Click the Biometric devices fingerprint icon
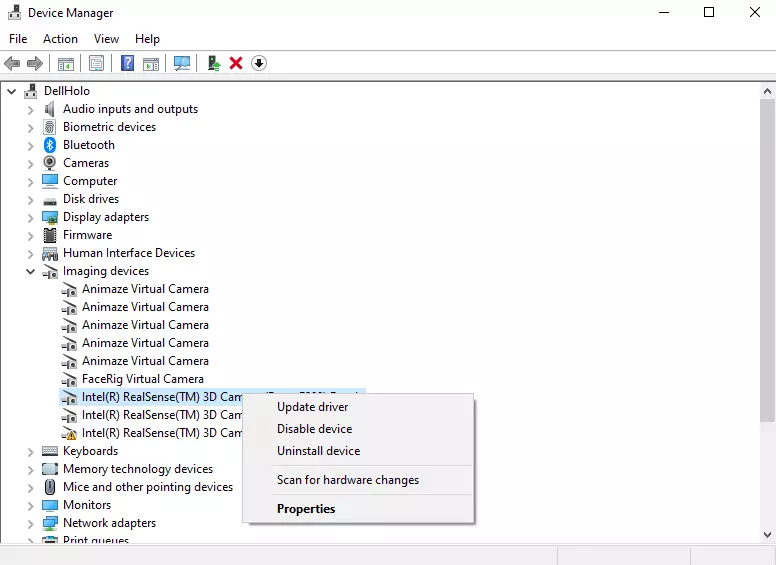The height and width of the screenshot is (565, 776). (49, 127)
